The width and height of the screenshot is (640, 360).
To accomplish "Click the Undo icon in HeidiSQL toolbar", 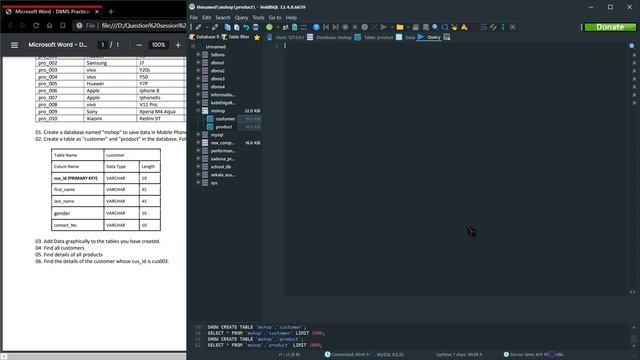I will (246, 27).
